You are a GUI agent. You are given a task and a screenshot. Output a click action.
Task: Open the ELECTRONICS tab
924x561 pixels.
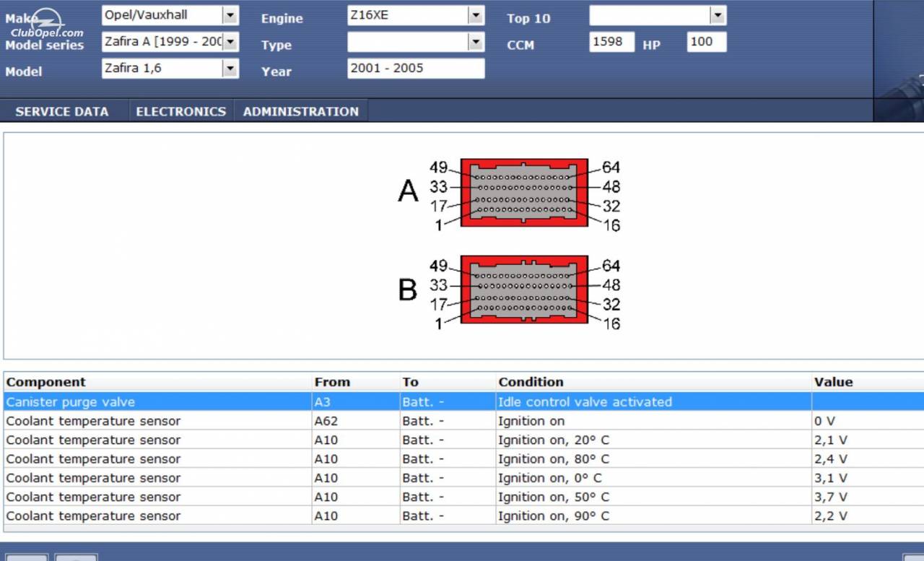(x=181, y=111)
